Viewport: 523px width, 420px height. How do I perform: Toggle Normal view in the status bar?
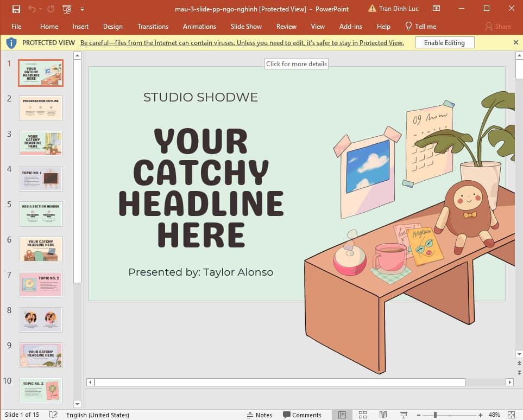tap(343, 415)
